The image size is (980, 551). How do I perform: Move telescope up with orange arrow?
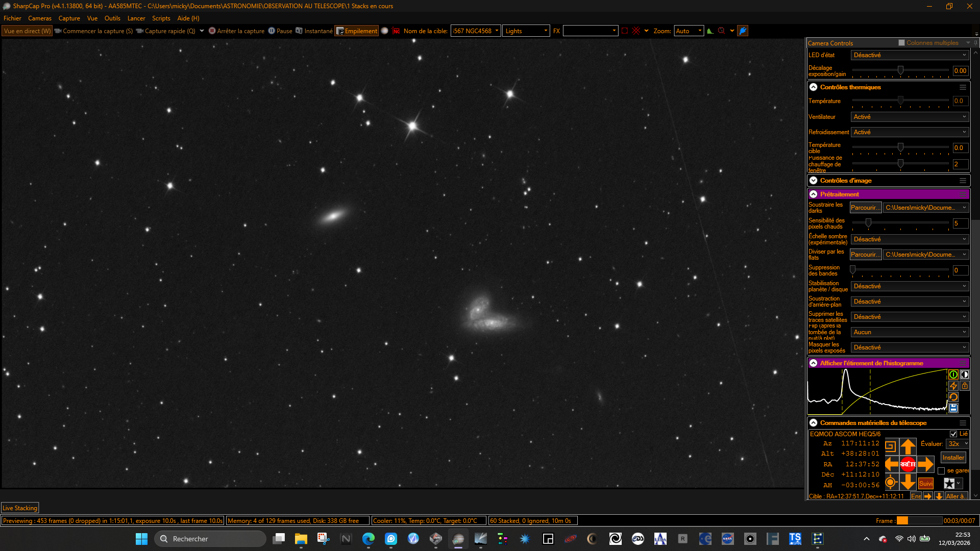(x=908, y=446)
